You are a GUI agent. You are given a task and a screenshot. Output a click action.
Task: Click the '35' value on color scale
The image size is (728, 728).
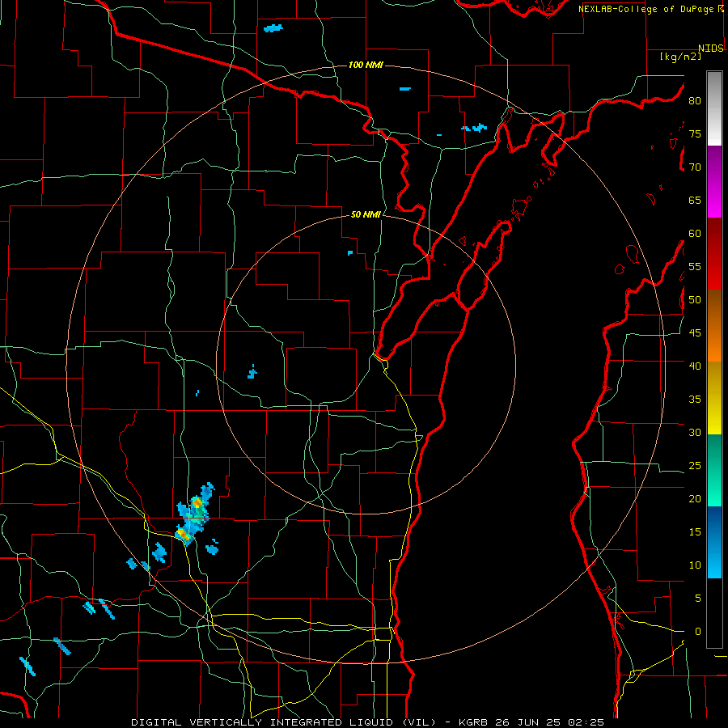(x=695, y=400)
